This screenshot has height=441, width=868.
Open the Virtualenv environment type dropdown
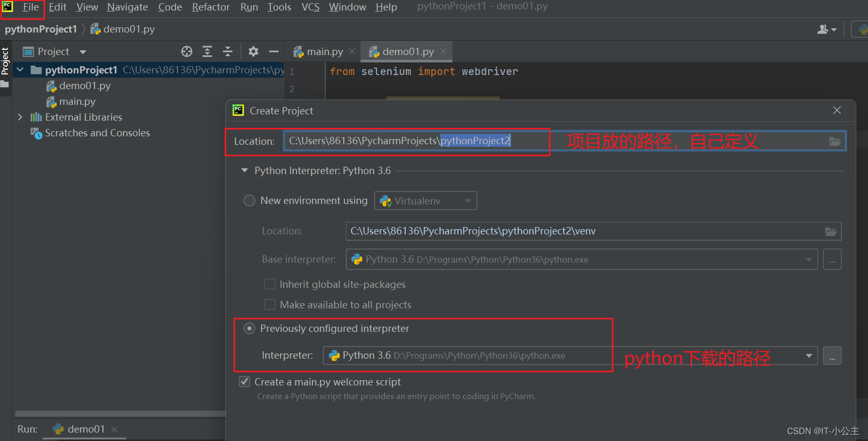click(x=426, y=201)
